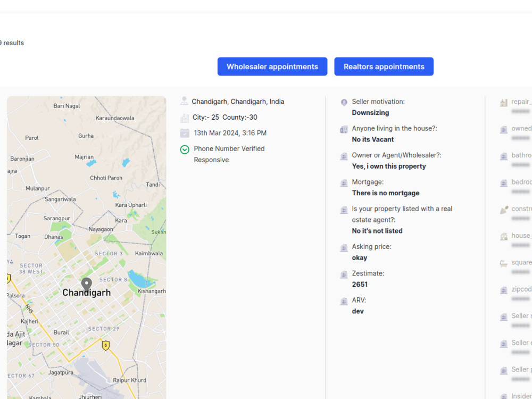Click the icon beside bathro field
The image size is (532, 399).
[x=503, y=156]
